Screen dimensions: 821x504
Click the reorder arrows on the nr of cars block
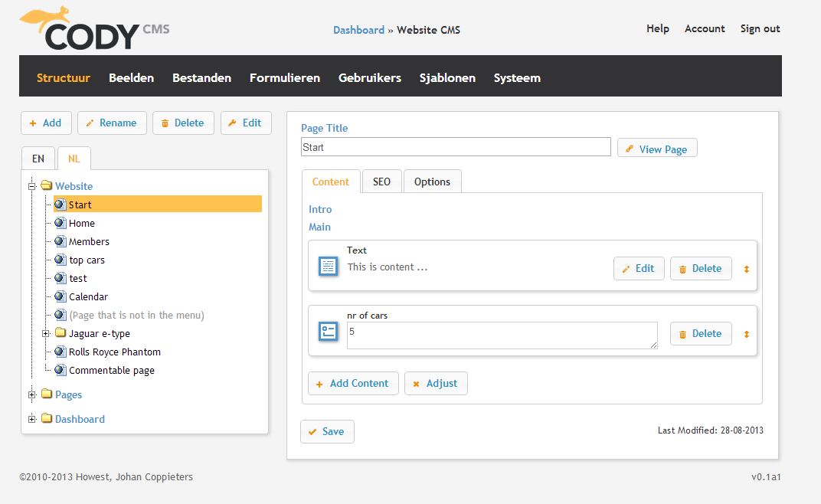[747, 334]
